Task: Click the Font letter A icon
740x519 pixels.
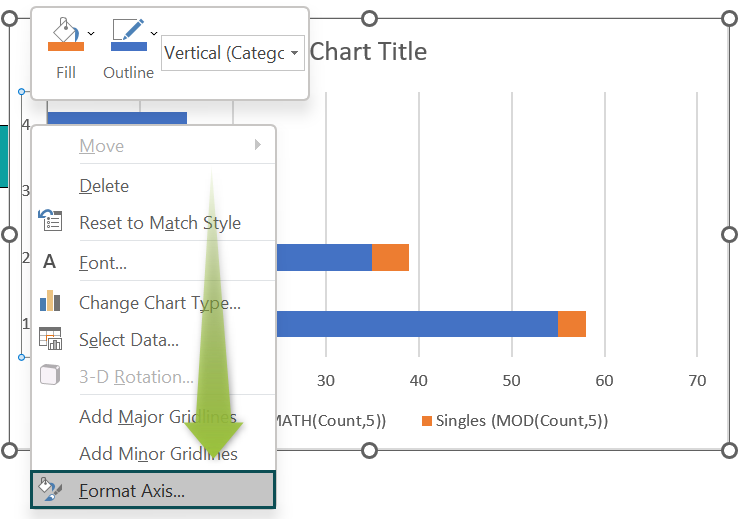Action: (50, 262)
